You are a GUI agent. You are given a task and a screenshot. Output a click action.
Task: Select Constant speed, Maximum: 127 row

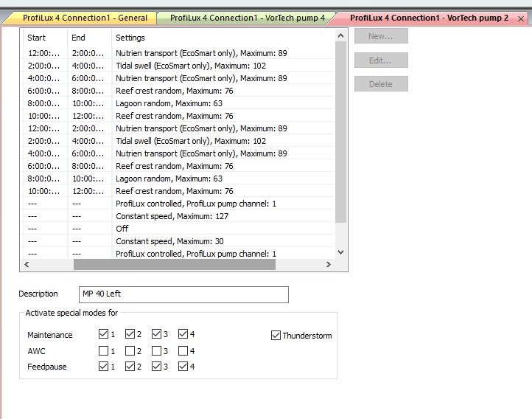pos(178,216)
